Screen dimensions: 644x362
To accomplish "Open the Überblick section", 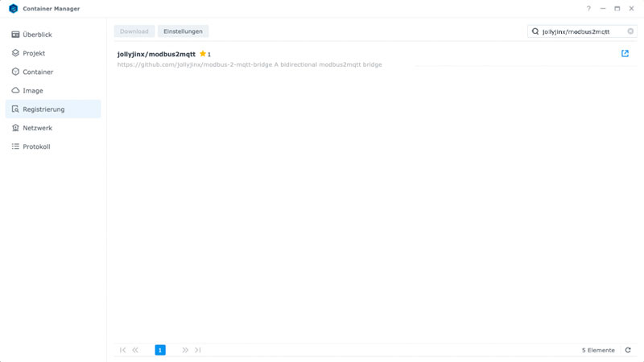I will tap(37, 35).
